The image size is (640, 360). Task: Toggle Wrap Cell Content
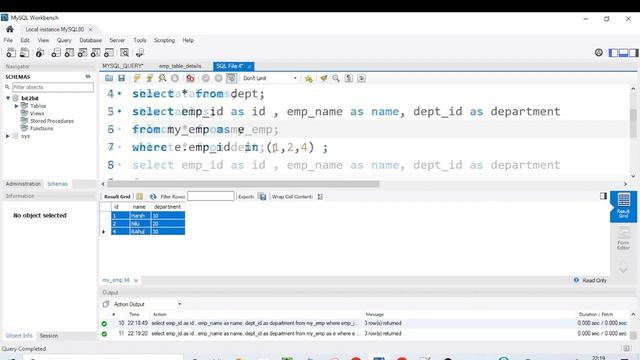click(x=320, y=196)
